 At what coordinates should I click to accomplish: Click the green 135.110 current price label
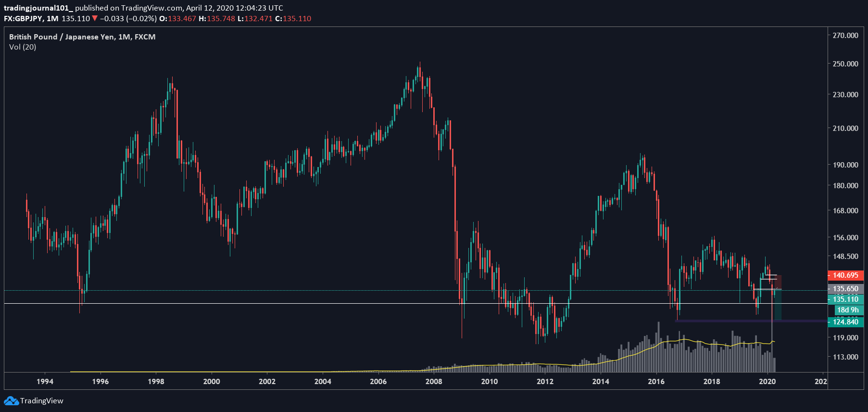[845, 299]
